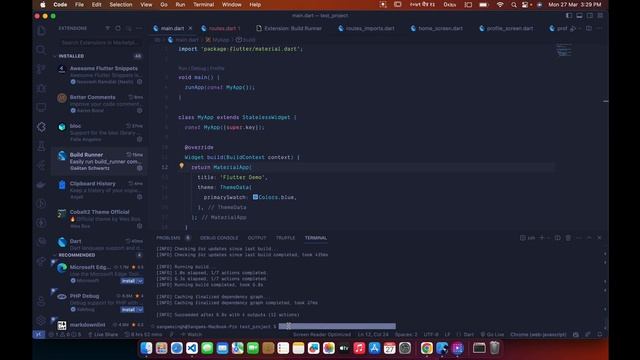The height and width of the screenshot is (360, 640).
Task: Open Google Chrome from the Dock
Action: (427, 348)
